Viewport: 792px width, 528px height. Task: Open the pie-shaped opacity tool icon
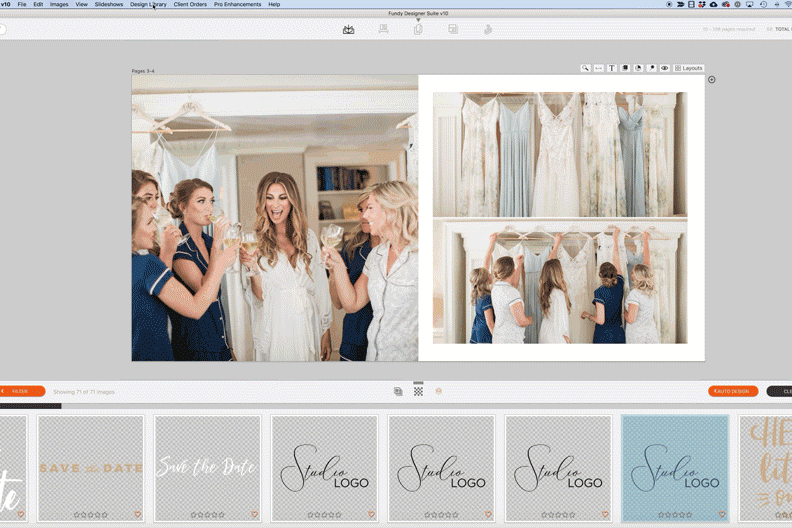point(638,68)
